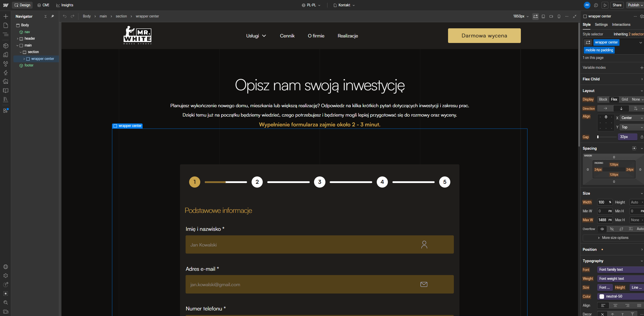This screenshot has height=316, width=644.
Task: Open the CMS tab
Action: click(43, 5)
